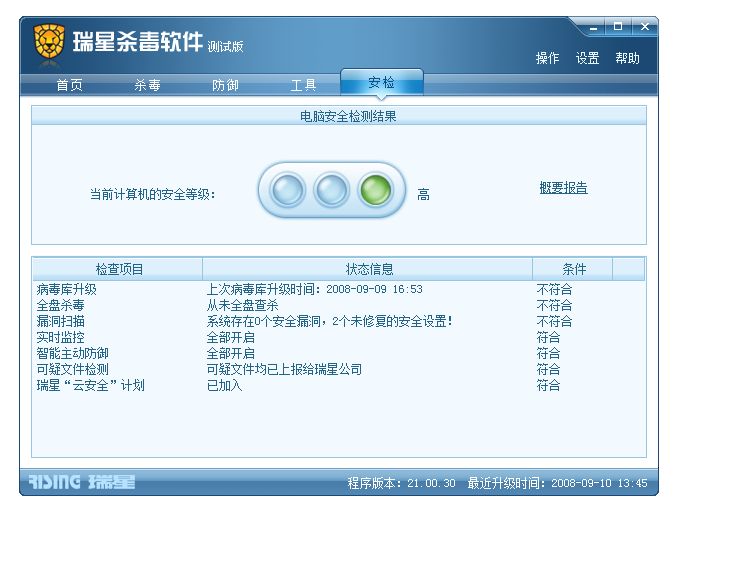The height and width of the screenshot is (584, 729).
Task: Click the first blue security level light
Action: (x=287, y=190)
